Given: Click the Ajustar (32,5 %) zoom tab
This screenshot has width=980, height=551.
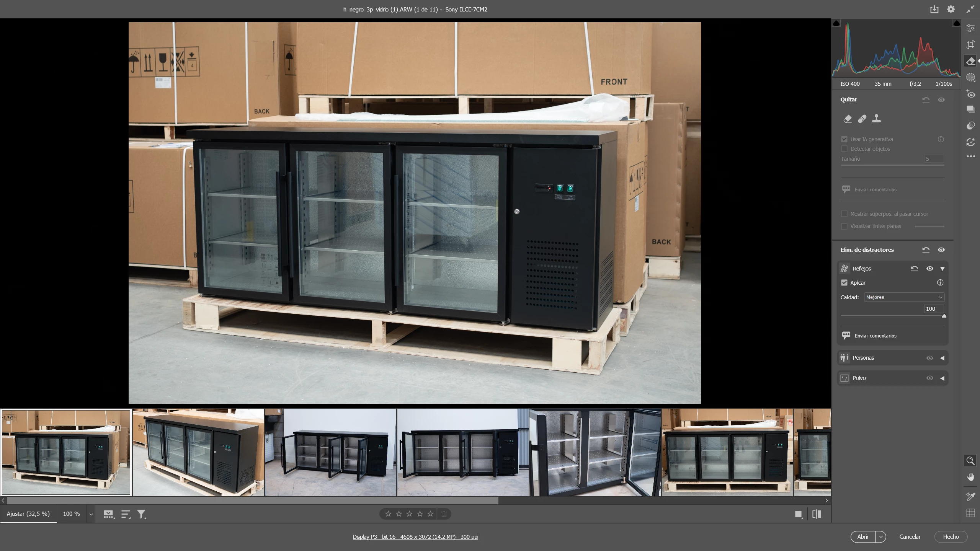Looking at the screenshot, I should (x=28, y=514).
